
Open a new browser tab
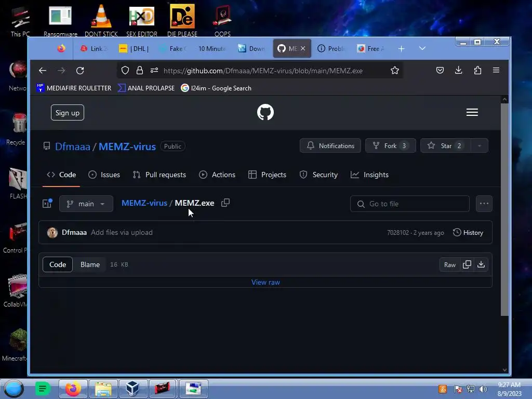(402, 49)
